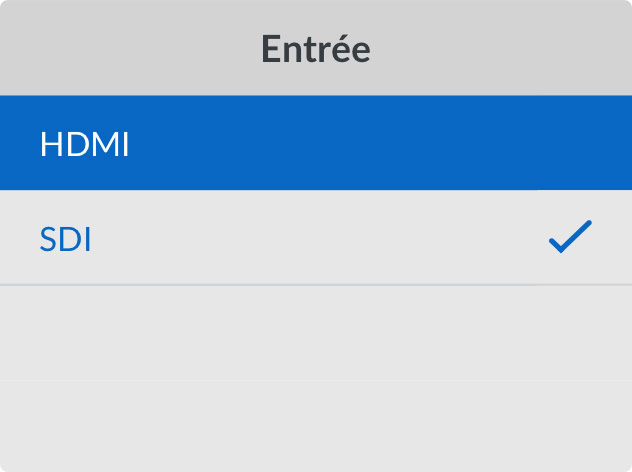Select the SDI input option

[316, 238]
